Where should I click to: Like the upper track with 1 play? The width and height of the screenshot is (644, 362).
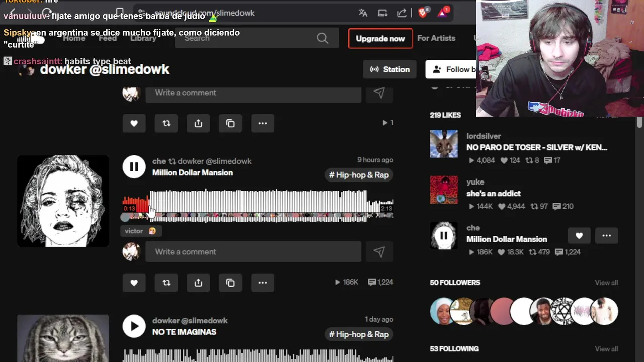click(134, 123)
